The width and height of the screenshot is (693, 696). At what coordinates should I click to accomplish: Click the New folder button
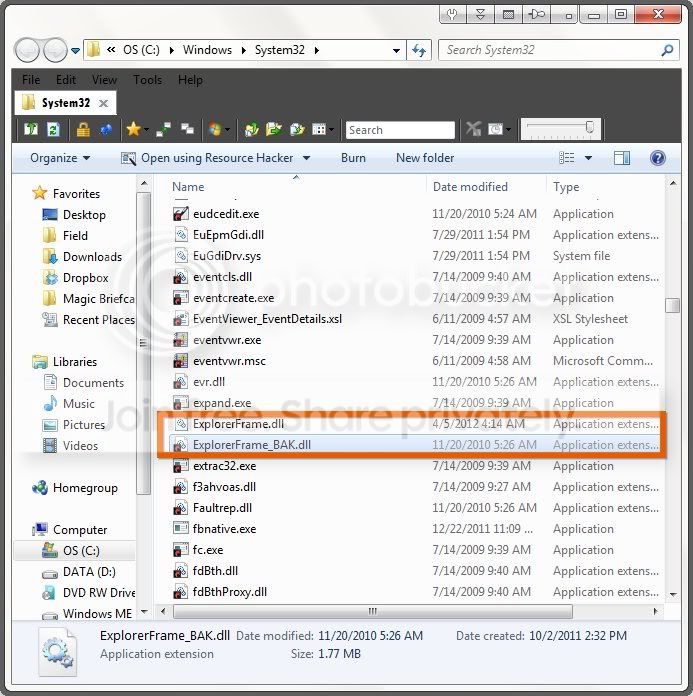(x=425, y=158)
